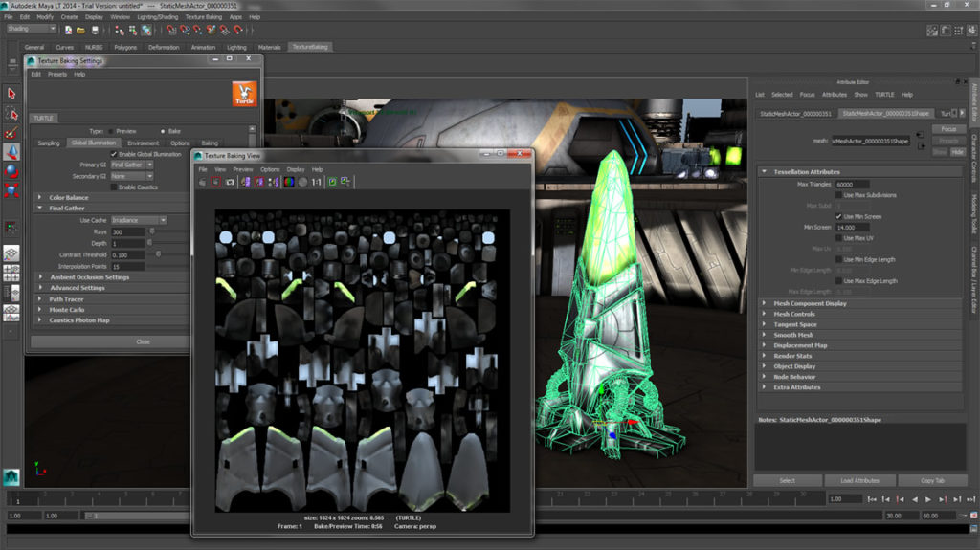The width and height of the screenshot is (980, 550).
Task: Switch to the Polygons shelf tab
Action: coord(125,47)
